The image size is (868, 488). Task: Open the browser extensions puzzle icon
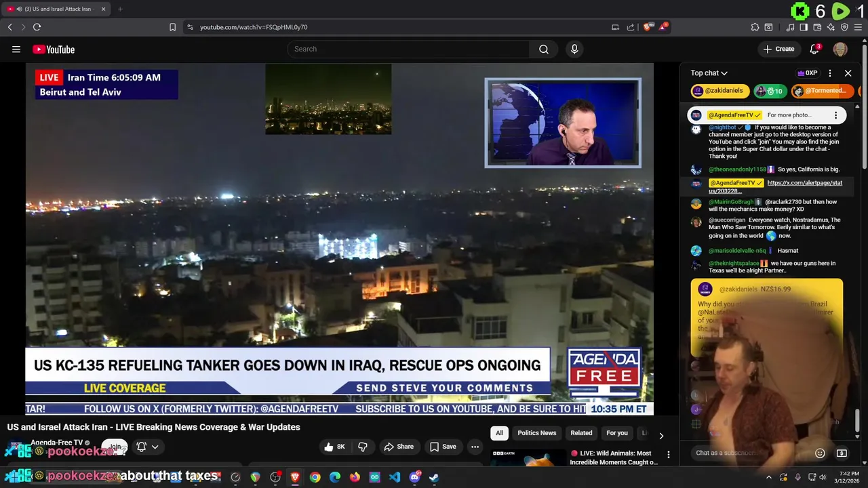pyautogui.click(x=755, y=27)
